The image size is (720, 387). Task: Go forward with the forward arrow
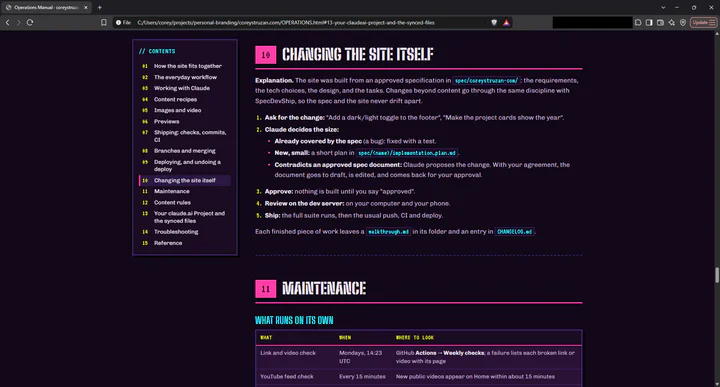click(x=19, y=22)
